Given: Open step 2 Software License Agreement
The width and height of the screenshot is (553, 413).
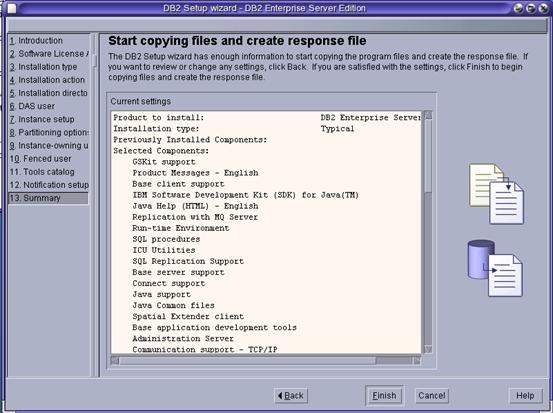Looking at the screenshot, I should [x=48, y=54].
